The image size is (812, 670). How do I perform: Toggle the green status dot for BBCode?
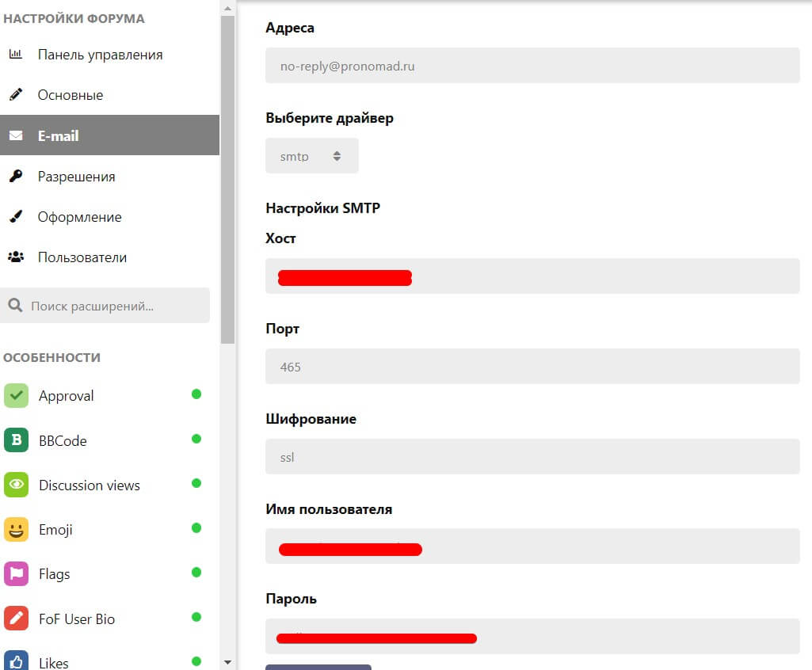tap(196, 439)
